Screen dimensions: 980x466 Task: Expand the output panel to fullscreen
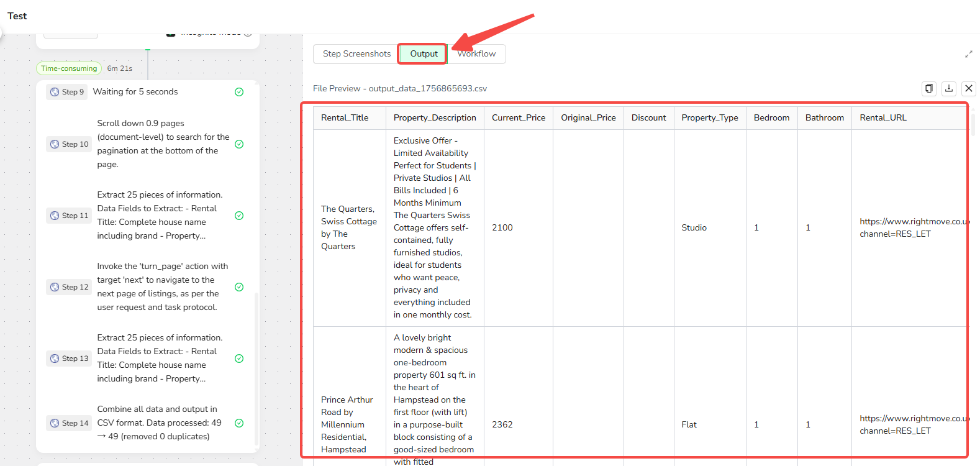969,54
